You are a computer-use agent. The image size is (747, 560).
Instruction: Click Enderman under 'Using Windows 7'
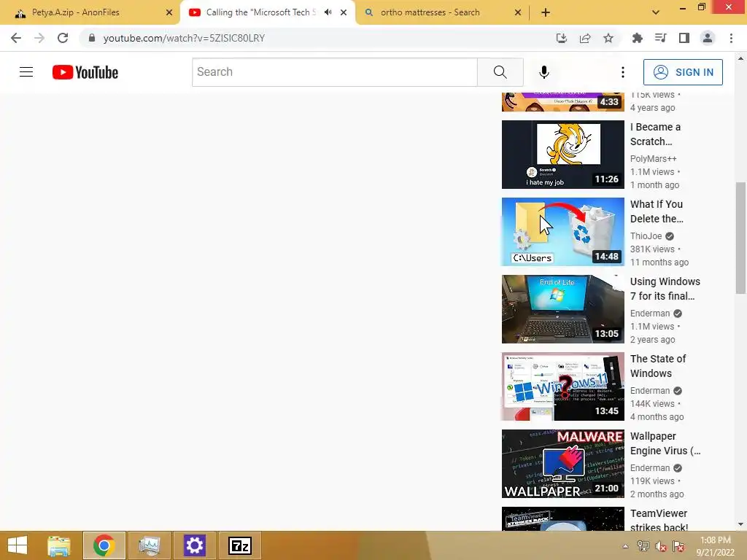(x=650, y=314)
